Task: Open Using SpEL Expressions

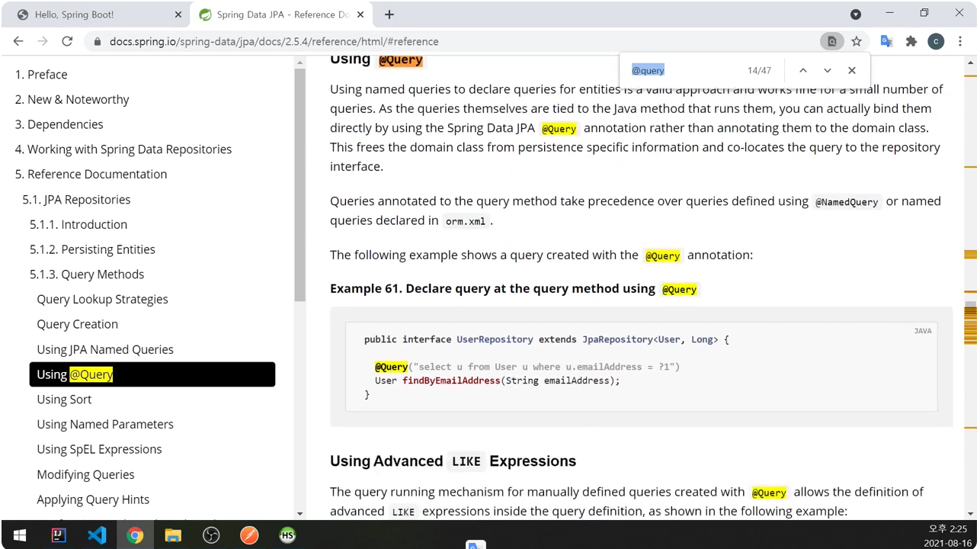Action: [x=99, y=449]
